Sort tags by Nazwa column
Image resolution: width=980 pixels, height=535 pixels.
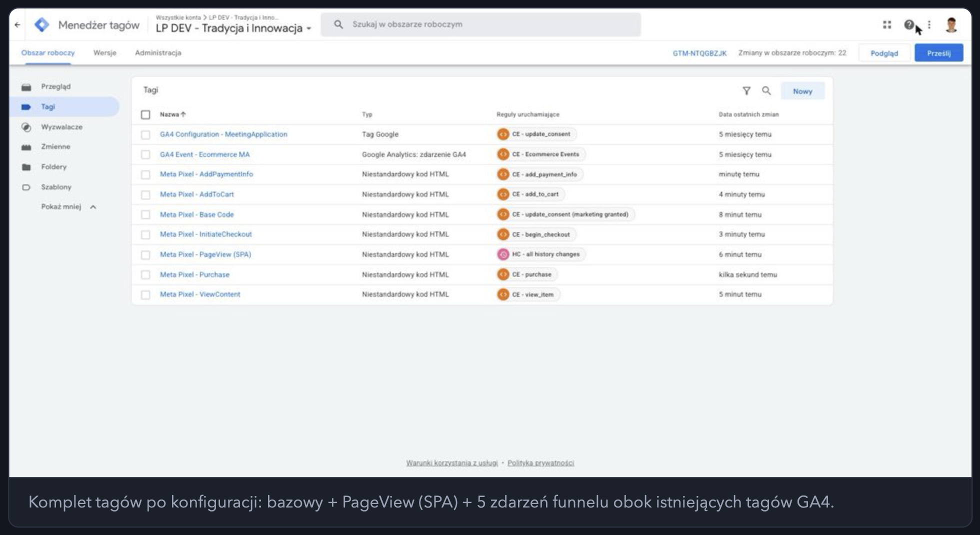[172, 114]
